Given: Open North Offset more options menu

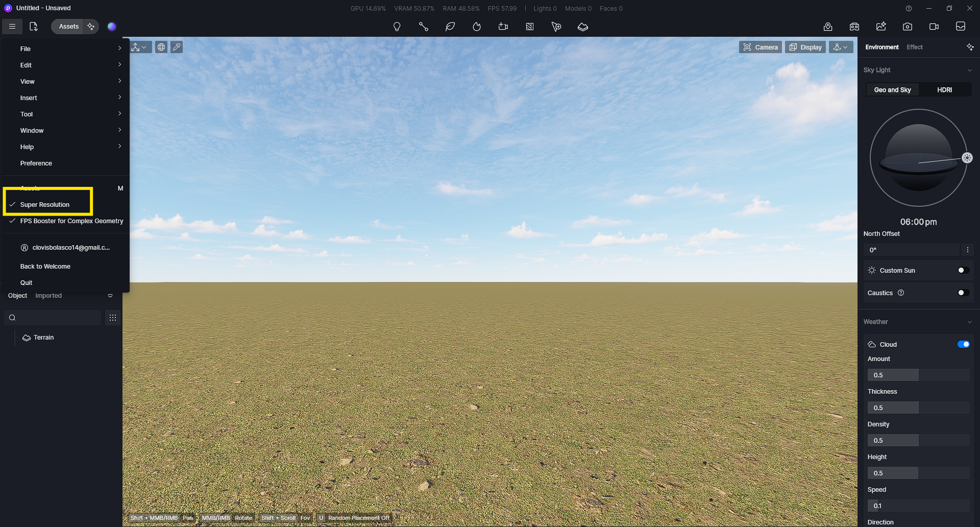Looking at the screenshot, I should (x=967, y=250).
